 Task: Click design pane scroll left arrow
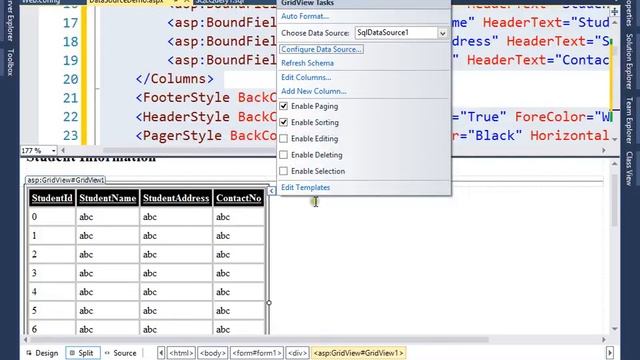(x=26, y=340)
